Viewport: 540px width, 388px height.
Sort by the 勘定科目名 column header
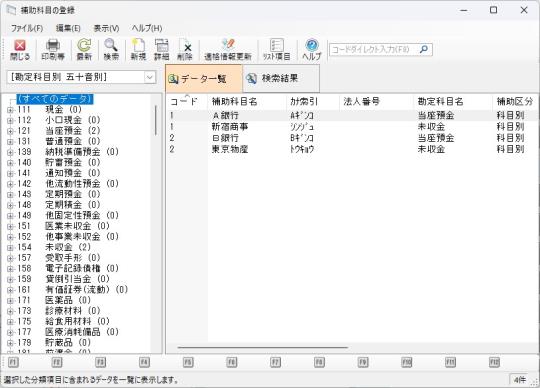(x=453, y=102)
